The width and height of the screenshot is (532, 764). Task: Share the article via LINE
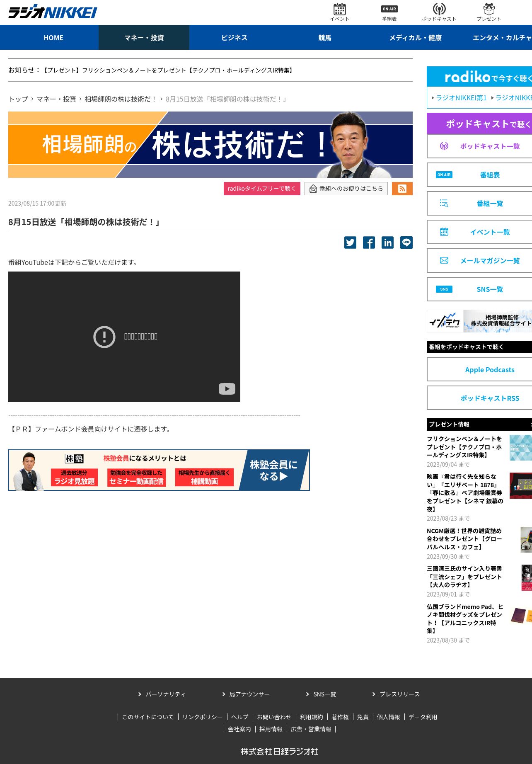(x=406, y=243)
